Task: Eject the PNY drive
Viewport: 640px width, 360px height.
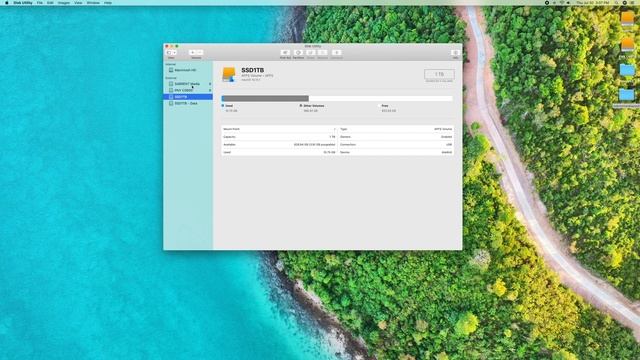Action: (210, 90)
